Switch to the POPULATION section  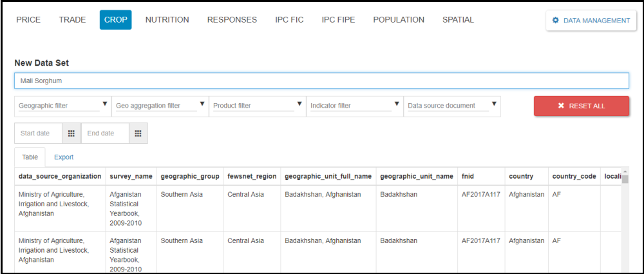point(398,20)
